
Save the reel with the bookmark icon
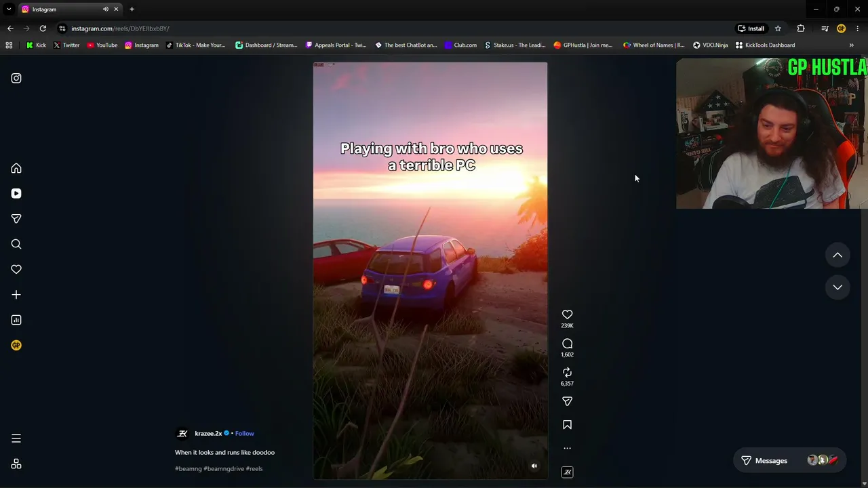pos(568,425)
